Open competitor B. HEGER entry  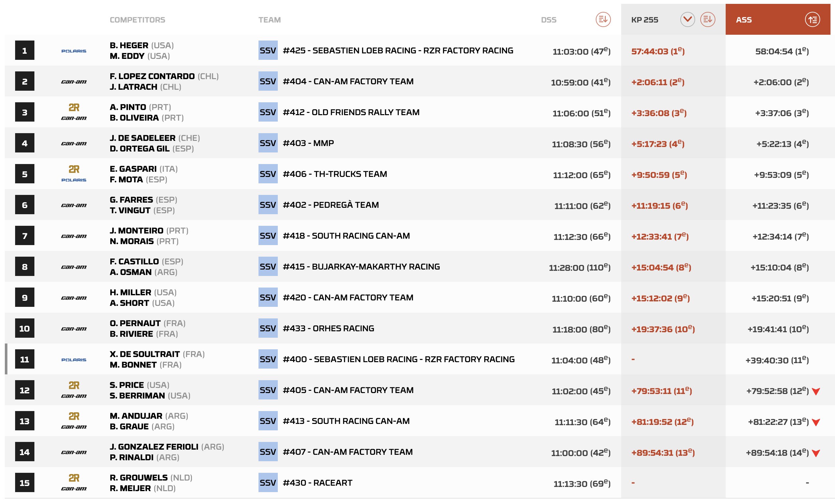click(129, 45)
